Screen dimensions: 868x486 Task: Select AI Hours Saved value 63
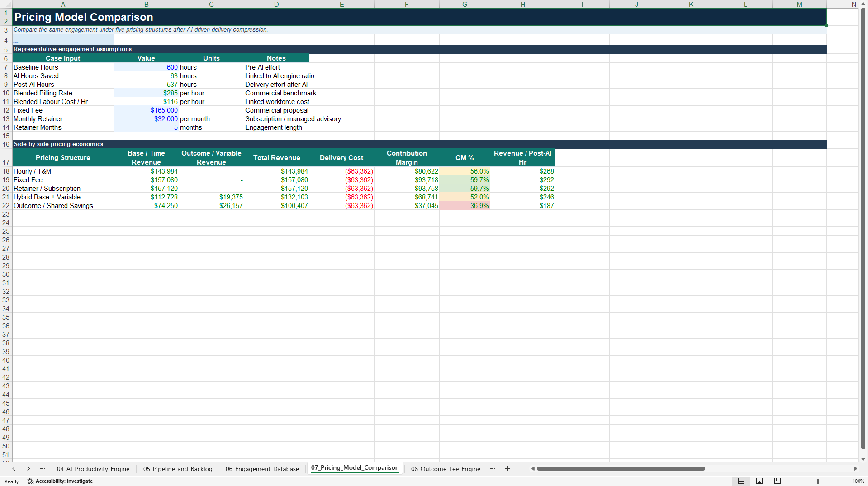146,76
